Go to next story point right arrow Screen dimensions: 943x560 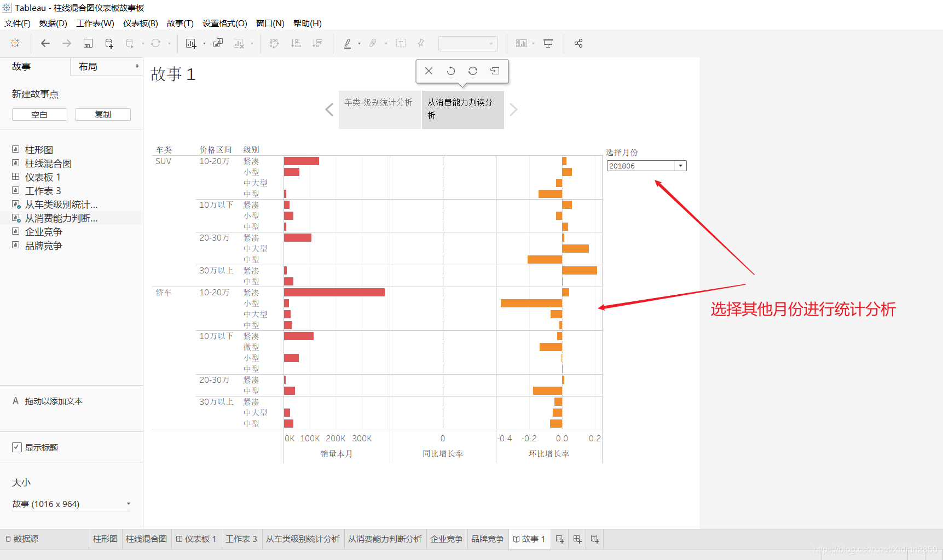point(513,110)
